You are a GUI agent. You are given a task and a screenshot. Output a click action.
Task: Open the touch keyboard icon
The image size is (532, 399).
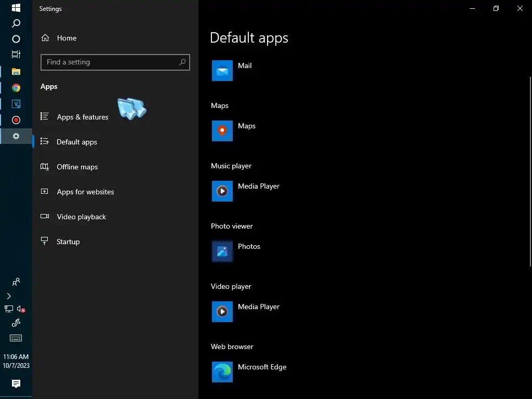pos(16,338)
